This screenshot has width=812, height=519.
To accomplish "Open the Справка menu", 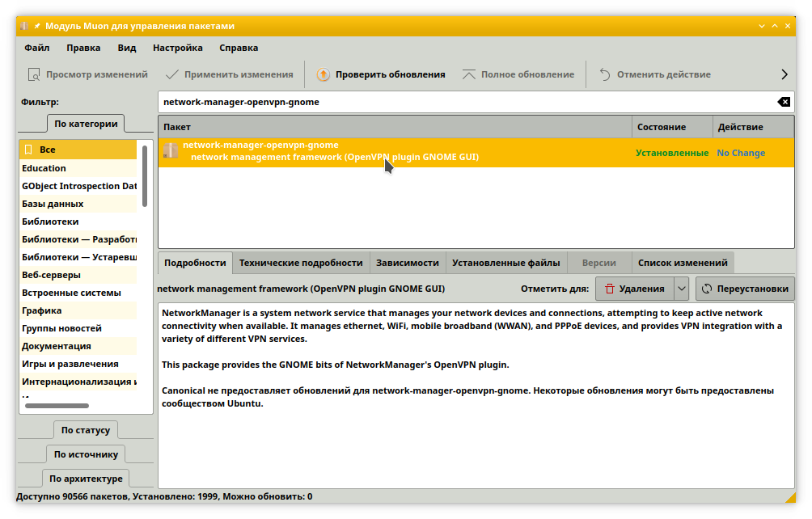I will (239, 48).
